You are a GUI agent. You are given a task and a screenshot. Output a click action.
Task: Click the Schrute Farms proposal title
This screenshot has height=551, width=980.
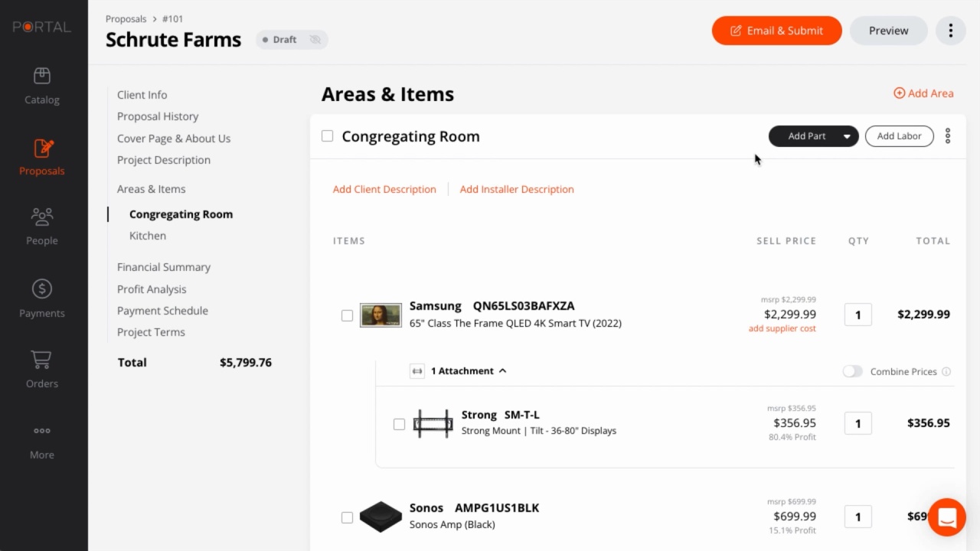point(174,40)
